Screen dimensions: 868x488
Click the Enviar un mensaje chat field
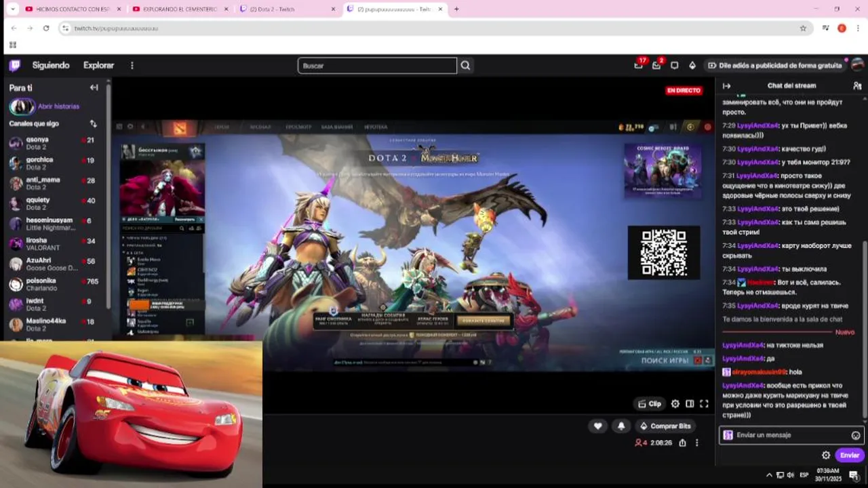(x=791, y=435)
